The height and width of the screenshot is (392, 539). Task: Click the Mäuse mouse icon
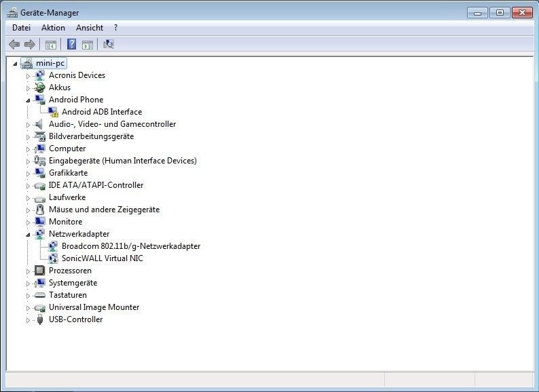coord(40,210)
